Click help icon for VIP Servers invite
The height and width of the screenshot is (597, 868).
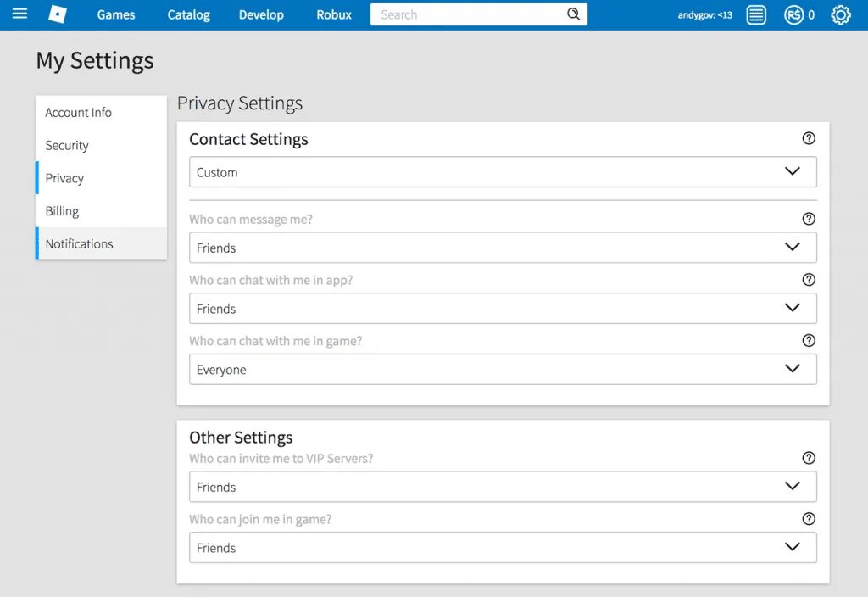[x=809, y=458]
